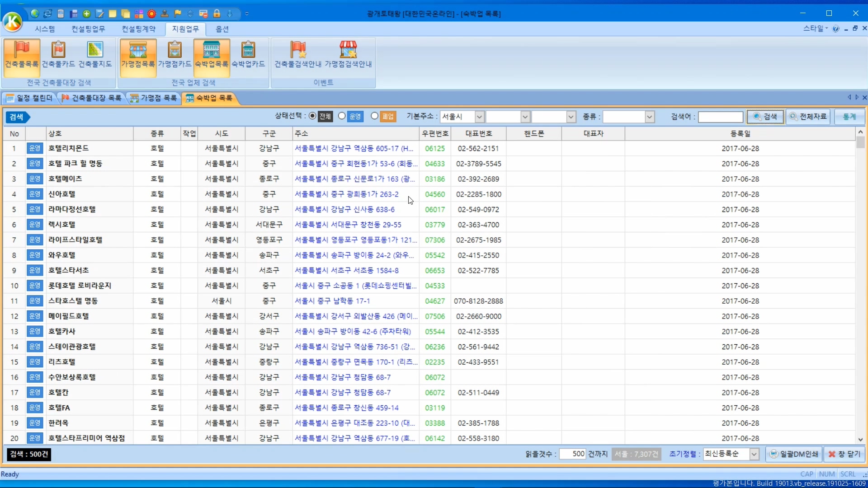The height and width of the screenshot is (488, 868).
Task: Switch to the 가맹점 목록 document tab
Action: point(154,98)
